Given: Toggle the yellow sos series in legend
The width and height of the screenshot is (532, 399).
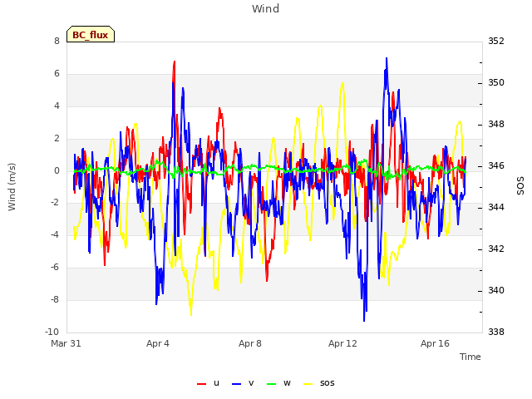Looking at the screenshot, I should coord(319,383).
